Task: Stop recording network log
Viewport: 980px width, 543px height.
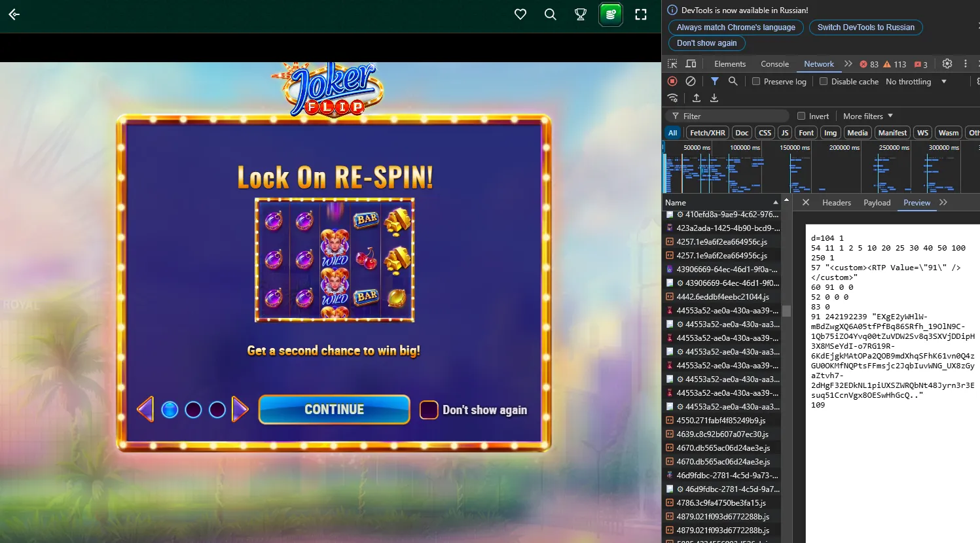Action: pos(672,81)
